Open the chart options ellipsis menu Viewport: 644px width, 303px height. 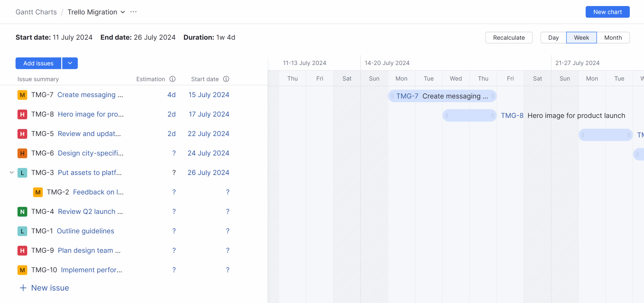coord(133,12)
